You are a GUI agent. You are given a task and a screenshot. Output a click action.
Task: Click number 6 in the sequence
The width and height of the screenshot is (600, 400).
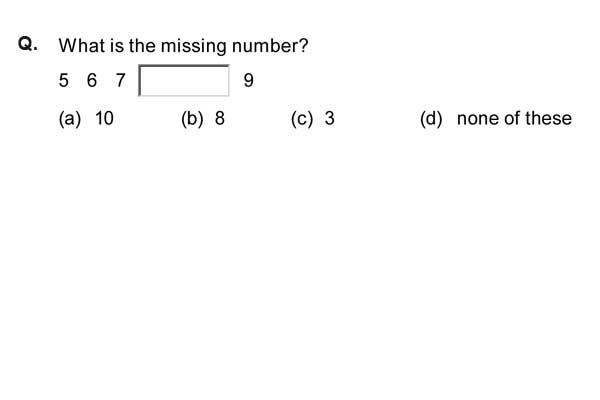click(x=92, y=80)
